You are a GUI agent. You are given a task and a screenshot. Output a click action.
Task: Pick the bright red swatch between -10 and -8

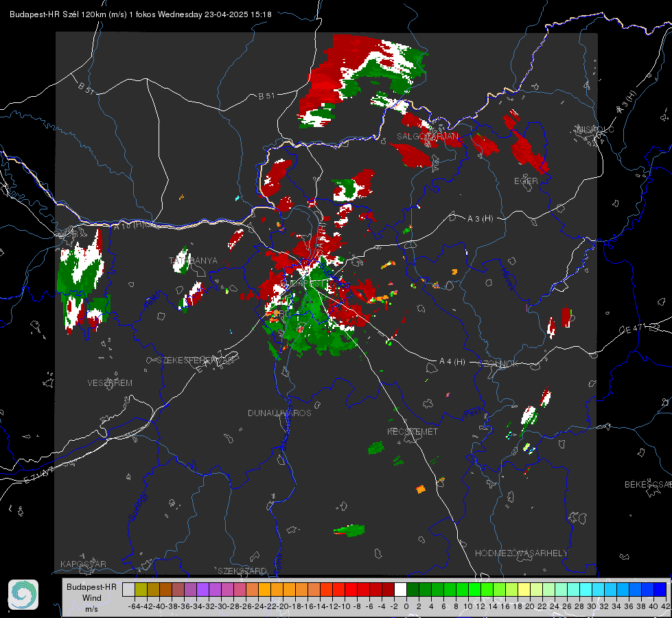click(x=351, y=590)
